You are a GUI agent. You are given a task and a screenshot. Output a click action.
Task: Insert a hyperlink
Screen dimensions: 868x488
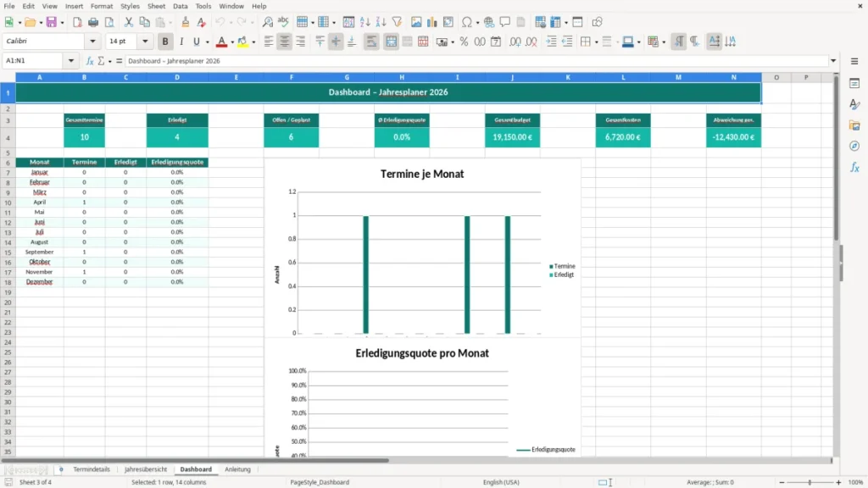(489, 22)
